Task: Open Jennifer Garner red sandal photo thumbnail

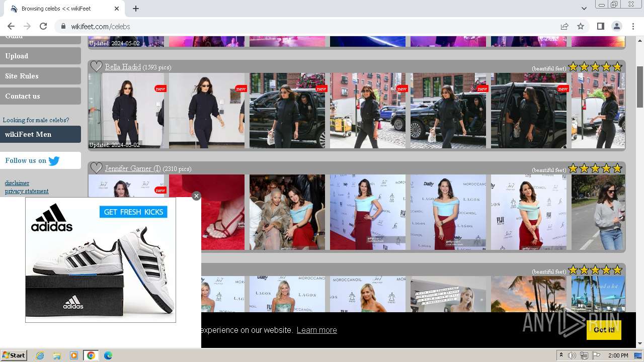Action: click(x=223, y=212)
